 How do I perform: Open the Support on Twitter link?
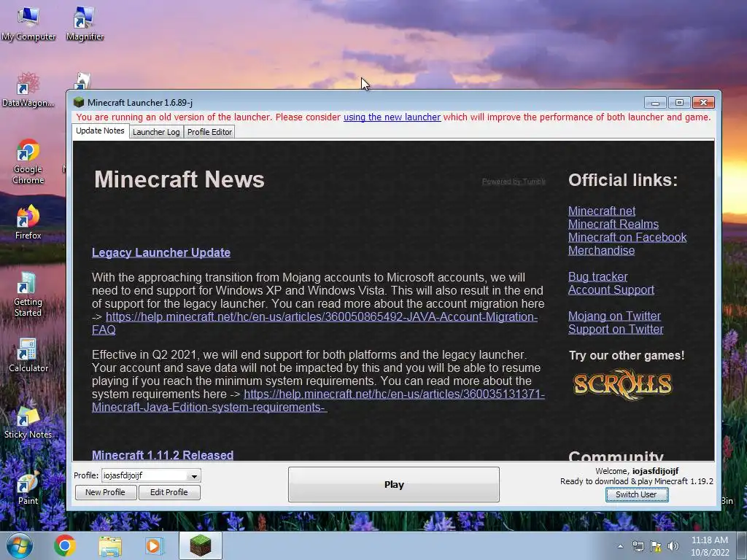(616, 329)
